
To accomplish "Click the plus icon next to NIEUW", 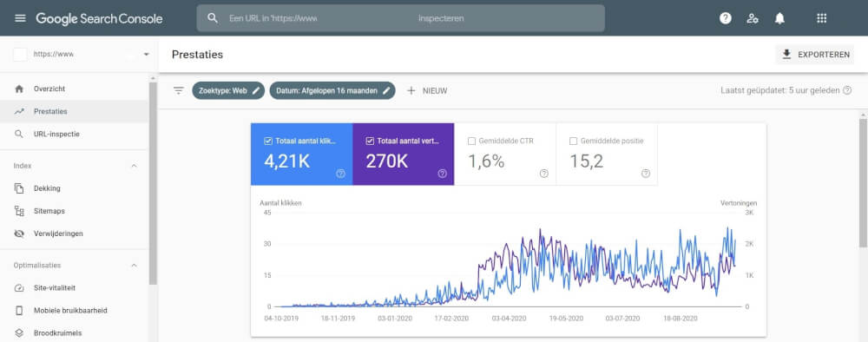I will [411, 91].
